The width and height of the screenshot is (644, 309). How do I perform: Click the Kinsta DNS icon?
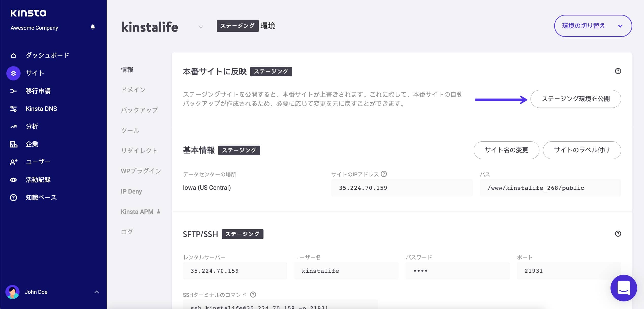[13, 109]
